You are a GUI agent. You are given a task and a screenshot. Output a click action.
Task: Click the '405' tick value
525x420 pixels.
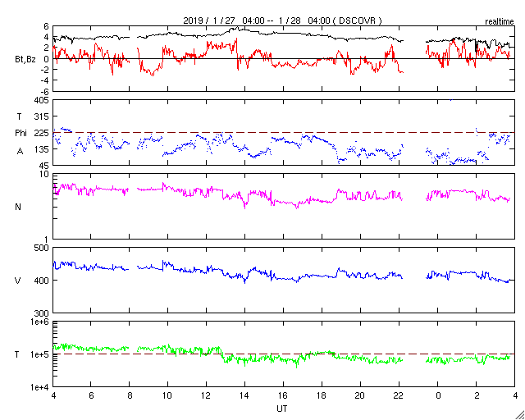(x=41, y=100)
